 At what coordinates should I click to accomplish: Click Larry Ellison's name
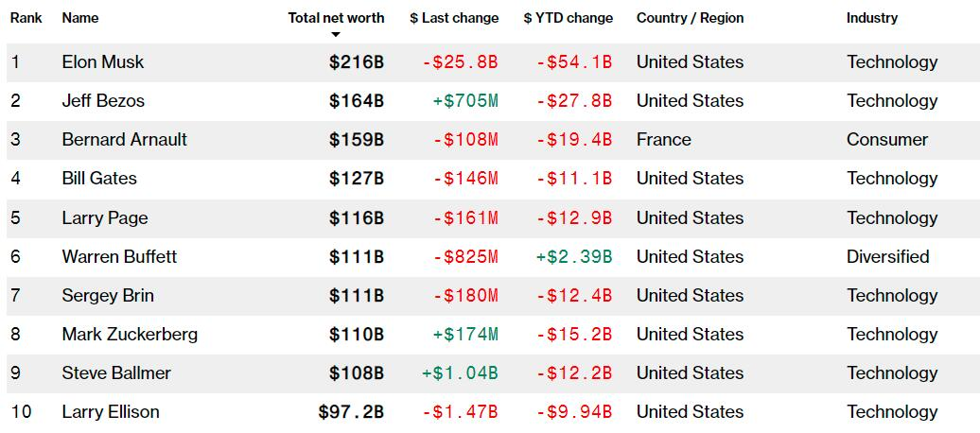(111, 411)
